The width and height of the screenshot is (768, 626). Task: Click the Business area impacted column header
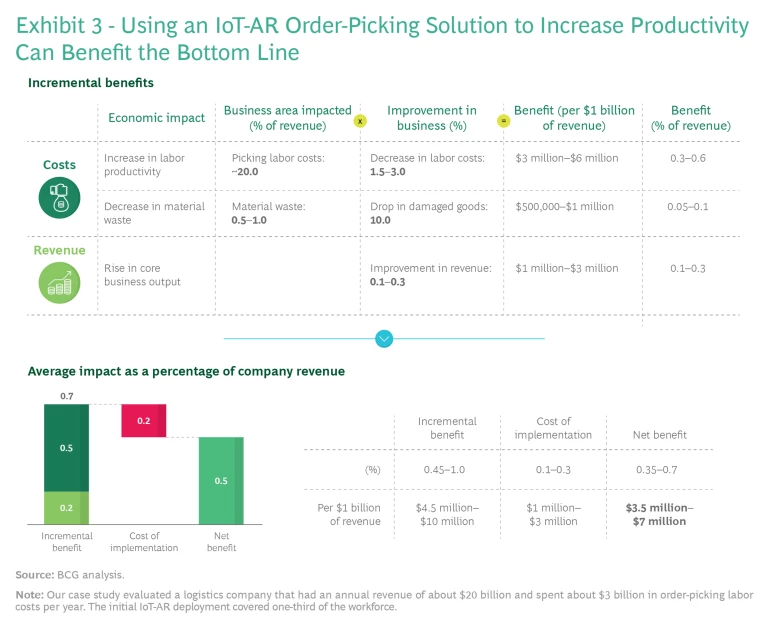(286, 118)
